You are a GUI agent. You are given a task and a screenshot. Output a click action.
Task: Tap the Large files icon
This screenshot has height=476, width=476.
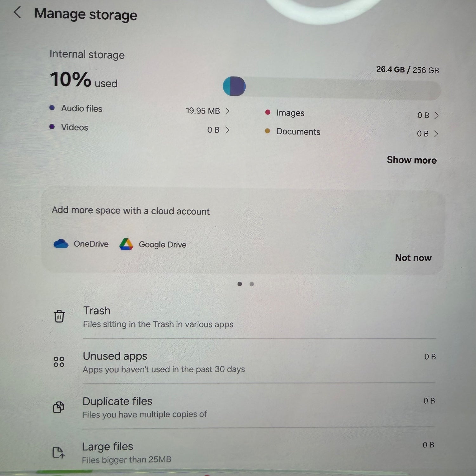click(58, 452)
